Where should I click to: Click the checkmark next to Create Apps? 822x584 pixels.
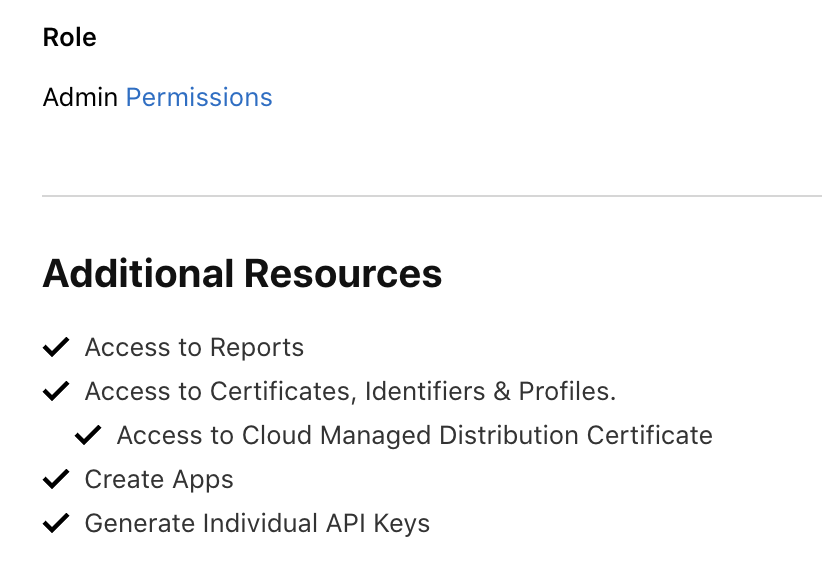point(56,479)
